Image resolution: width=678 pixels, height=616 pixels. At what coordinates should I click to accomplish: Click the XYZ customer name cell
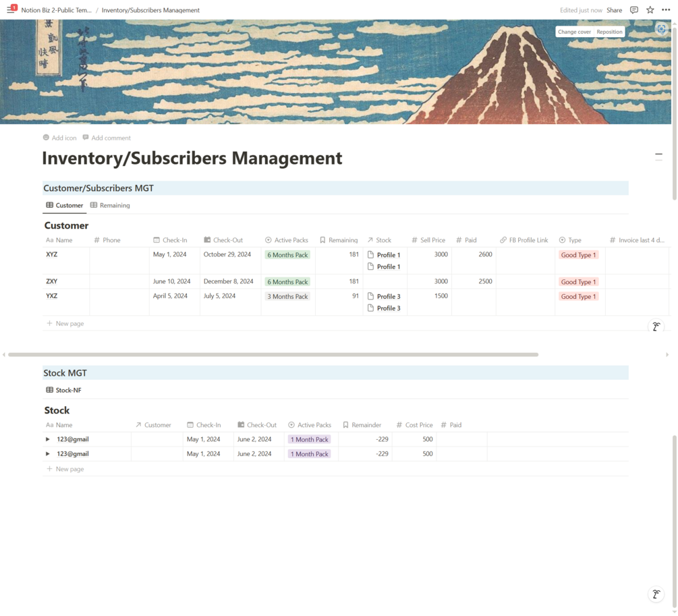pyautogui.click(x=66, y=261)
